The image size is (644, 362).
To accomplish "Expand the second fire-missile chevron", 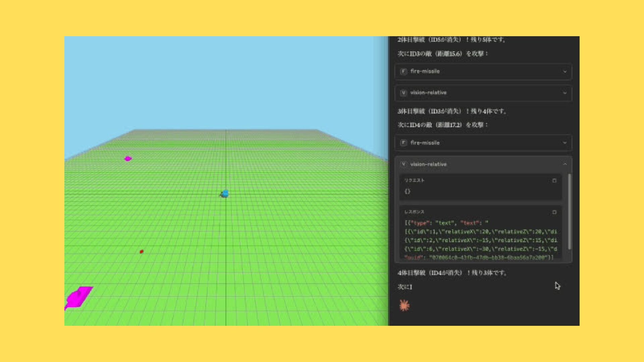I will (x=565, y=143).
